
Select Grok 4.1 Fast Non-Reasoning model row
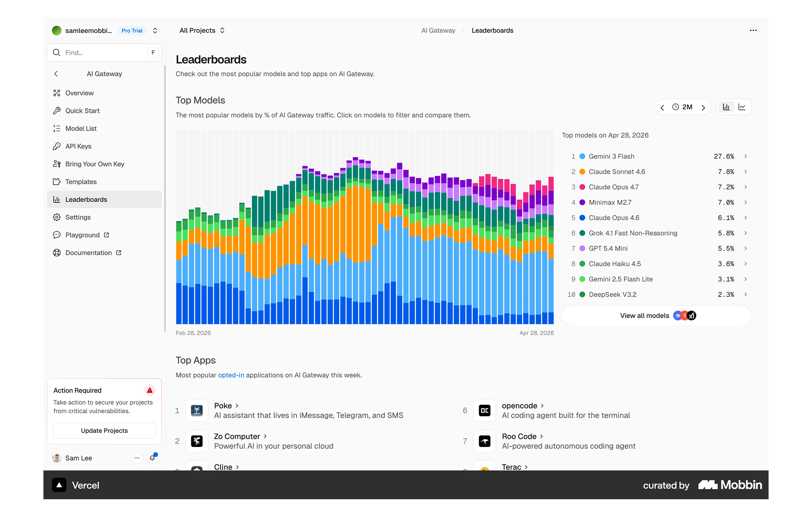click(657, 233)
